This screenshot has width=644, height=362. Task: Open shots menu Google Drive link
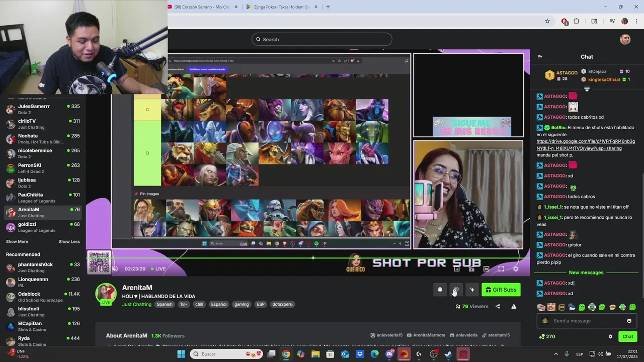pyautogui.click(x=586, y=145)
